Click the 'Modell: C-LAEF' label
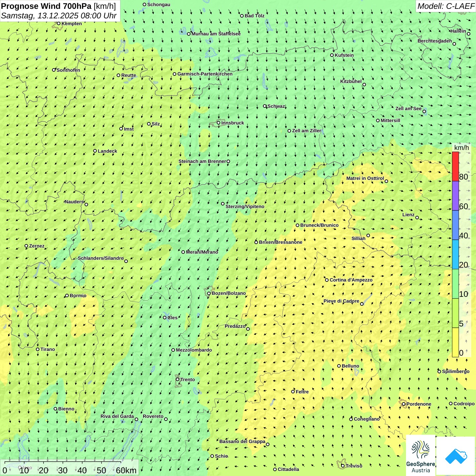Image resolution: width=476 pixels, height=476 pixels. click(445, 6)
